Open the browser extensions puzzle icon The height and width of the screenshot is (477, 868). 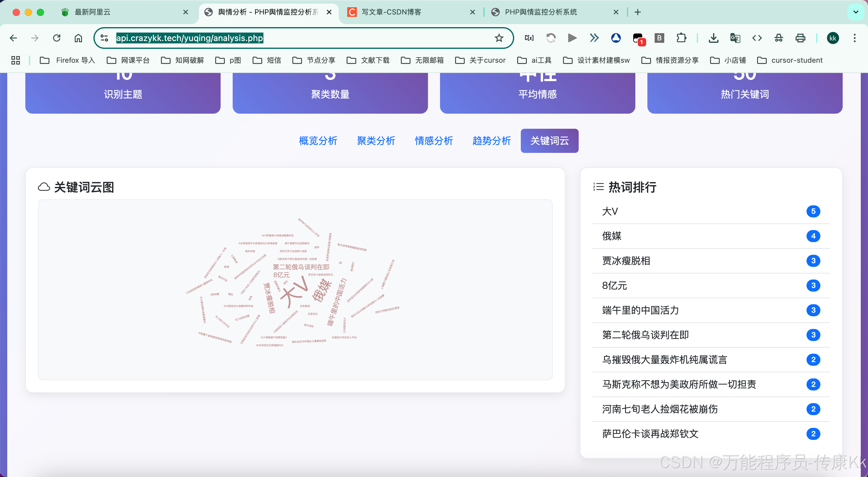coord(681,38)
